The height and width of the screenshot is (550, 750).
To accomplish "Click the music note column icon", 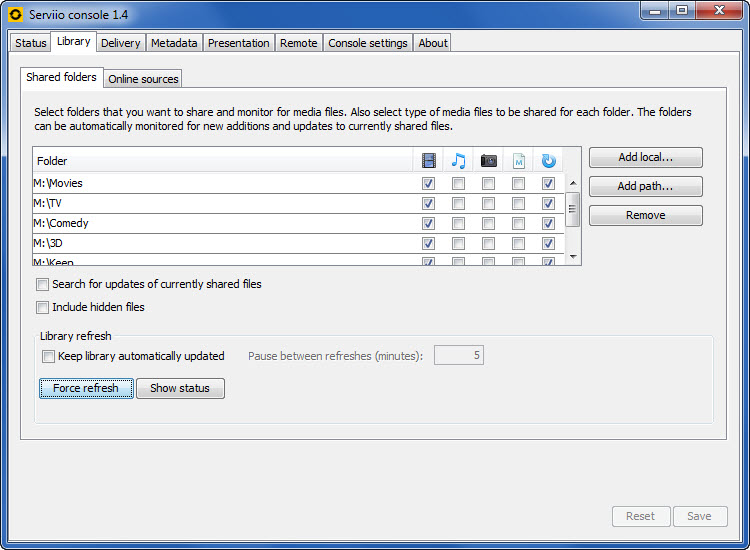I will [x=458, y=160].
